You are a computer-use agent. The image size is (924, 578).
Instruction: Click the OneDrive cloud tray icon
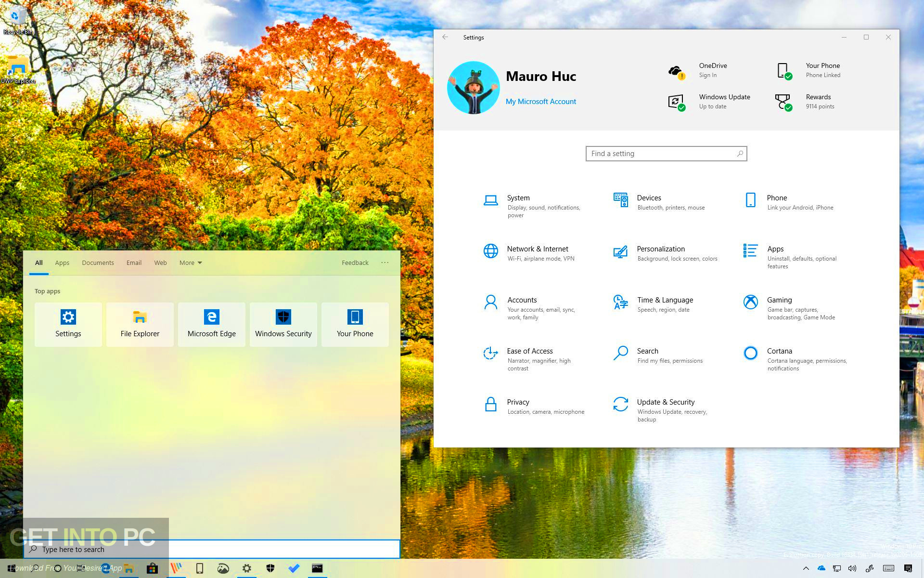tap(821, 568)
